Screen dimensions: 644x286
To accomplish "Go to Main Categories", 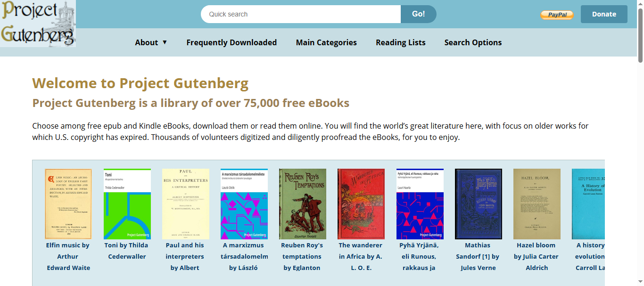I will coord(326,42).
